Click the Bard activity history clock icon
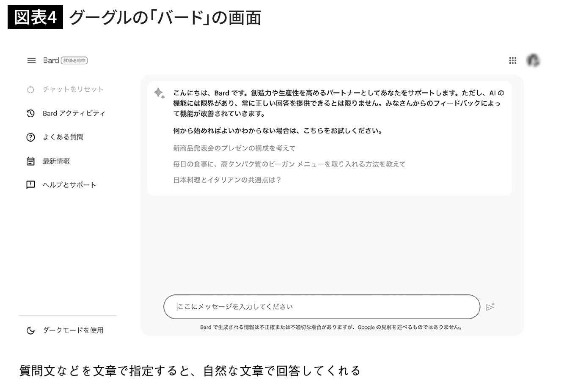Image resolution: width=567 pixels, height=392 pixels. (x=30, y=113)
